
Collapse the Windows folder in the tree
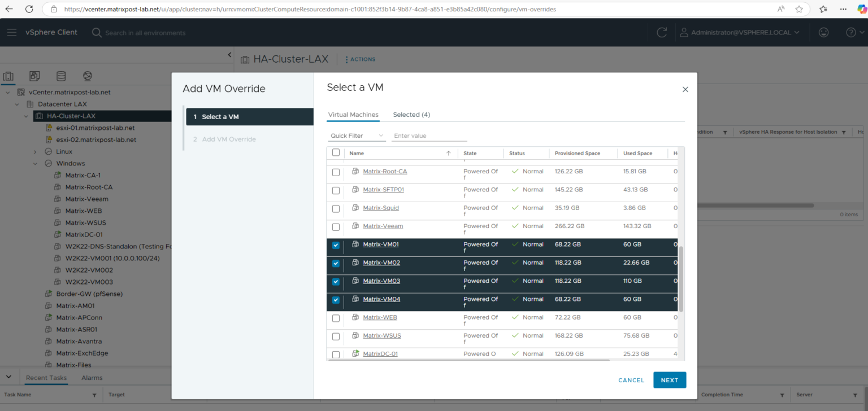click(34, 163)
